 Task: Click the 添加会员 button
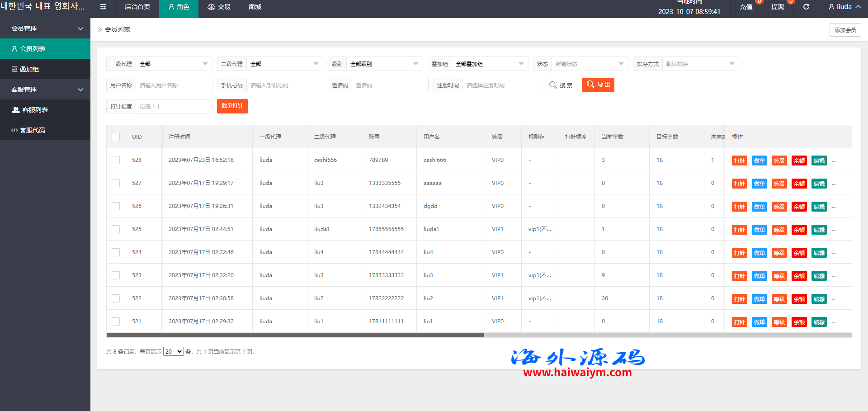tap(845, 30)
